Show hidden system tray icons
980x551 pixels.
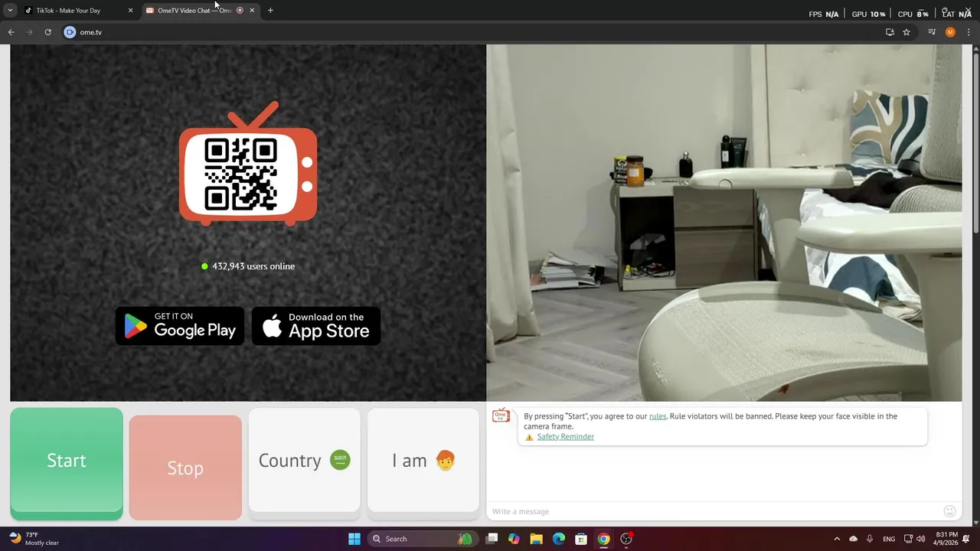(836, 539)
